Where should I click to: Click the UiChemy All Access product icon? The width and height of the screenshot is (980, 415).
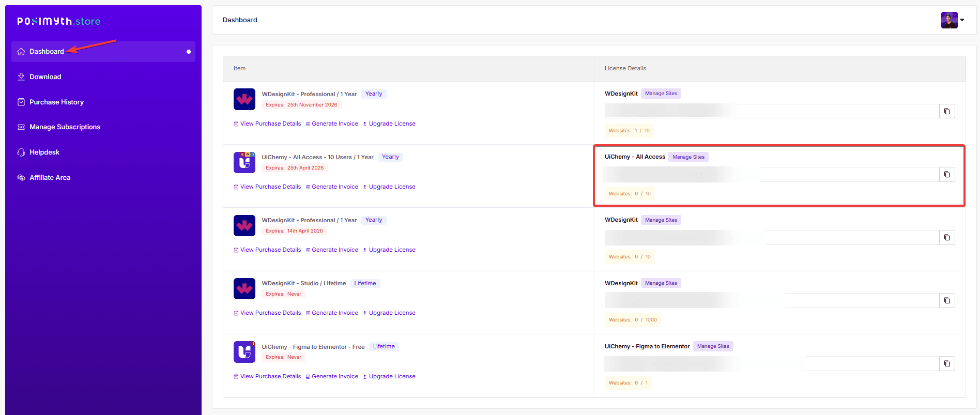(244, 162)
